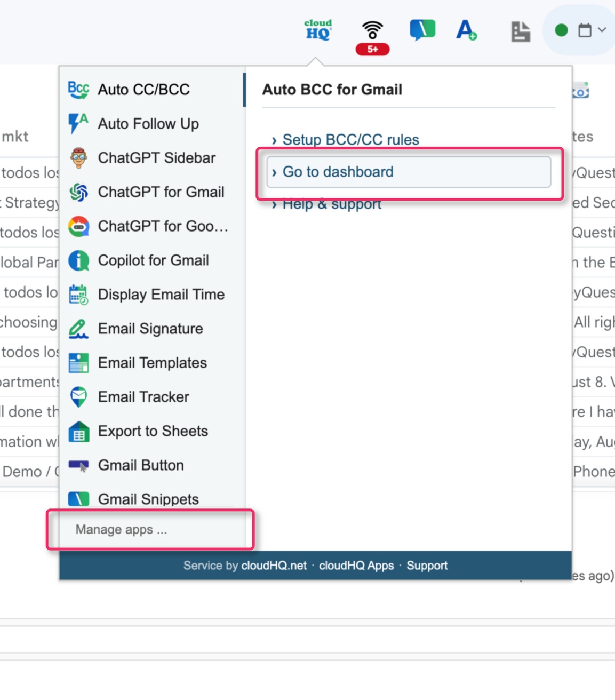
Task: Click the ChatGPT for Gmail icon
Action: pyautogui.click(x=78, y=192)
